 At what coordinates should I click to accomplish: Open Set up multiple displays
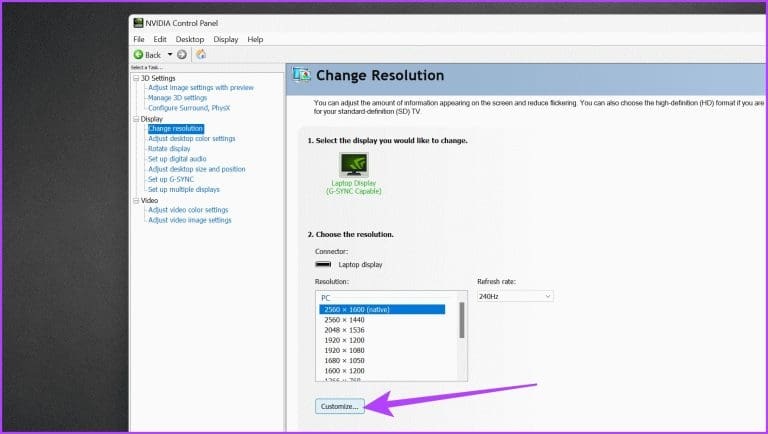(x=184, y=190)
